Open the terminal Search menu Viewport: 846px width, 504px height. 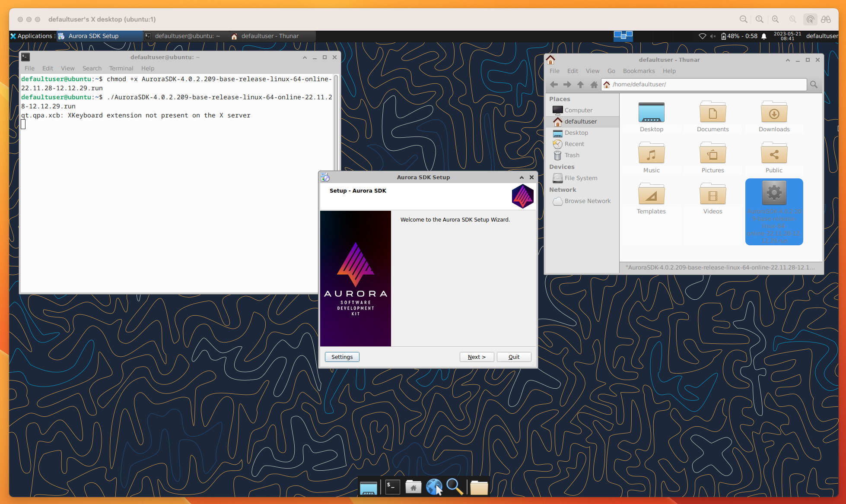pos(92,68)
